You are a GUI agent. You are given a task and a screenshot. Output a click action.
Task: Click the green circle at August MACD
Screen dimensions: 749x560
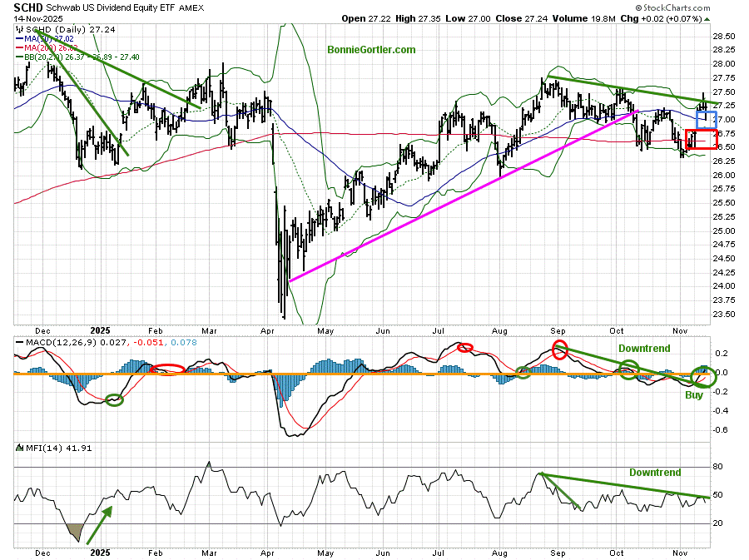[x=523, y=373]
